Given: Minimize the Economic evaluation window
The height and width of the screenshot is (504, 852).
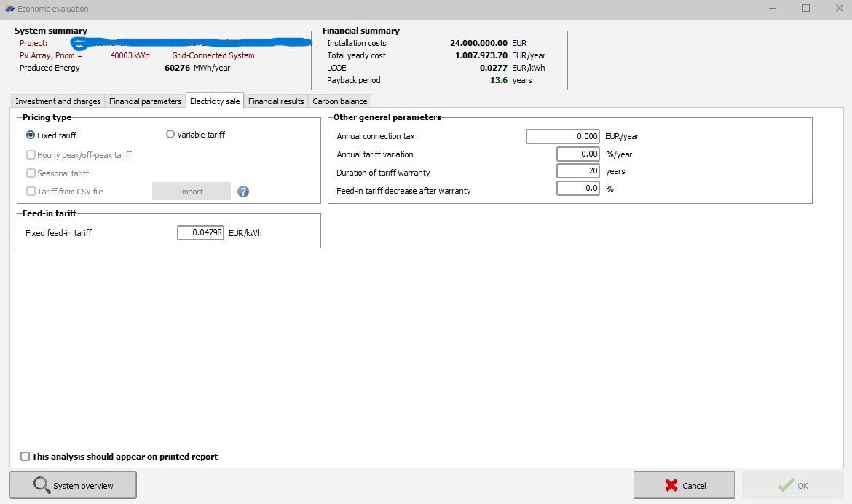Looking at the screenshot, I should click(x=773, y=9).
